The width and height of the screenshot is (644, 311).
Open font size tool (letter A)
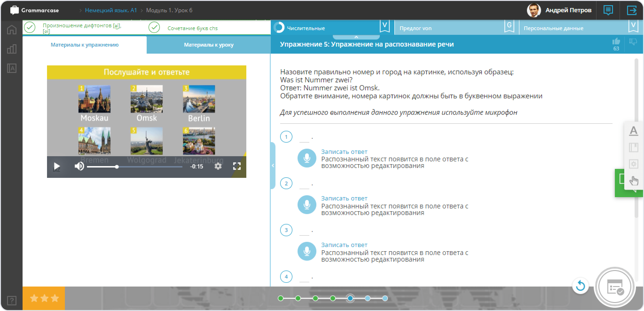pos(633,131)
